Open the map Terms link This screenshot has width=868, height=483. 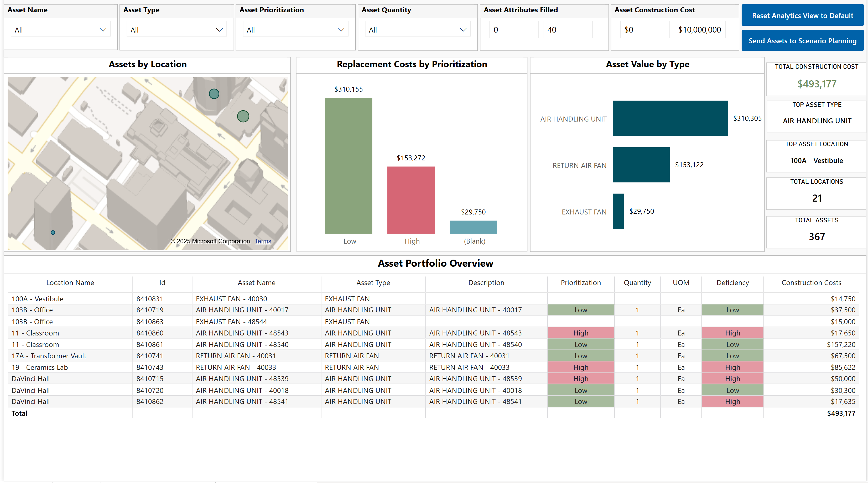coord(262,241)
